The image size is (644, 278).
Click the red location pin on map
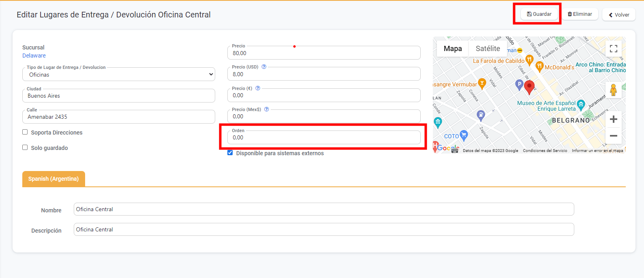tap(529, 86)
